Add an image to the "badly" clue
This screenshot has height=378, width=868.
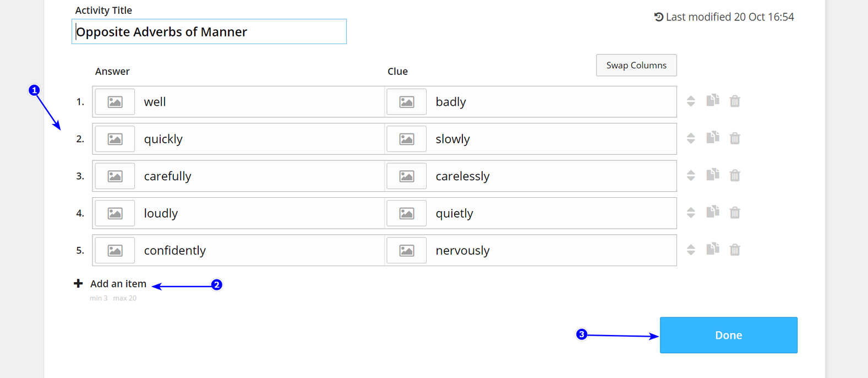tap(406, 101)
